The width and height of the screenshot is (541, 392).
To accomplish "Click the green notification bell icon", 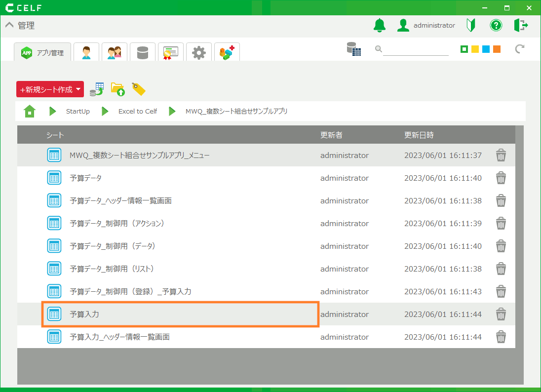I will 379,26.
